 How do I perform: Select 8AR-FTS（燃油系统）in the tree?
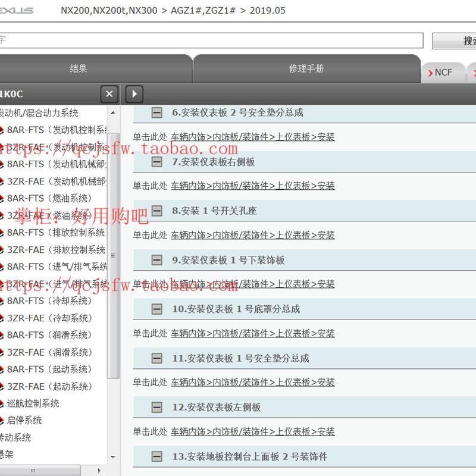tap(49, 198)
